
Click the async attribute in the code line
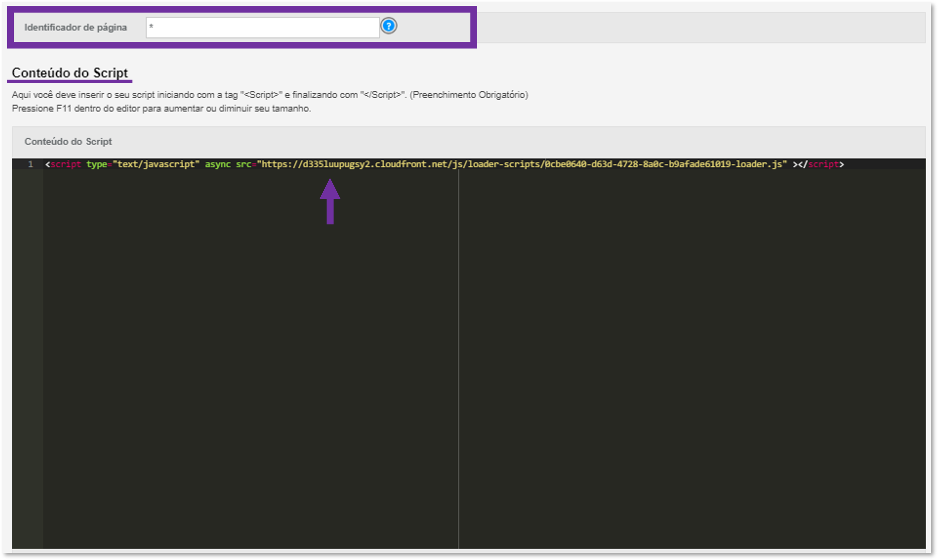pyautogui.click(x=218, y=164)
